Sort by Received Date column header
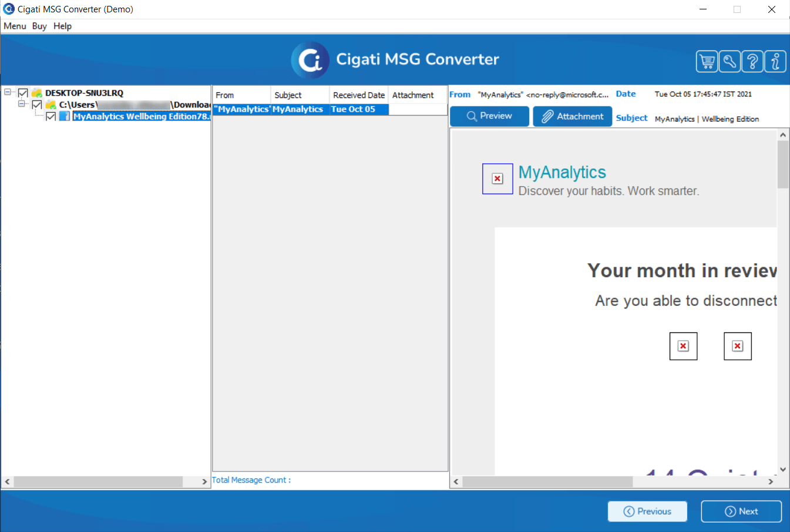 (359, 95)
